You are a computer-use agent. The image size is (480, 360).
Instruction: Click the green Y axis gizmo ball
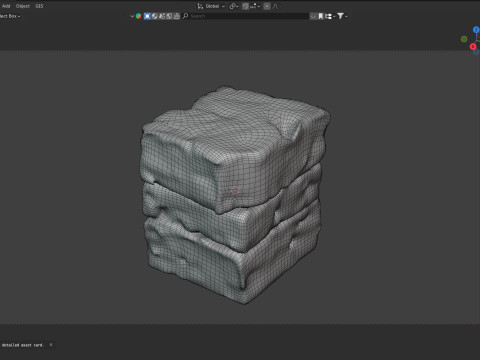click(x=464, y=39)
